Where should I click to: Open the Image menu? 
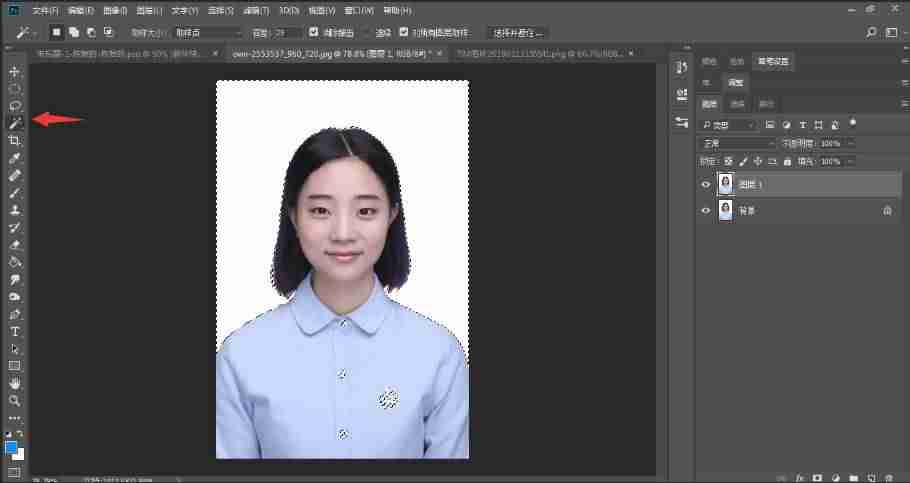[115, 10]
